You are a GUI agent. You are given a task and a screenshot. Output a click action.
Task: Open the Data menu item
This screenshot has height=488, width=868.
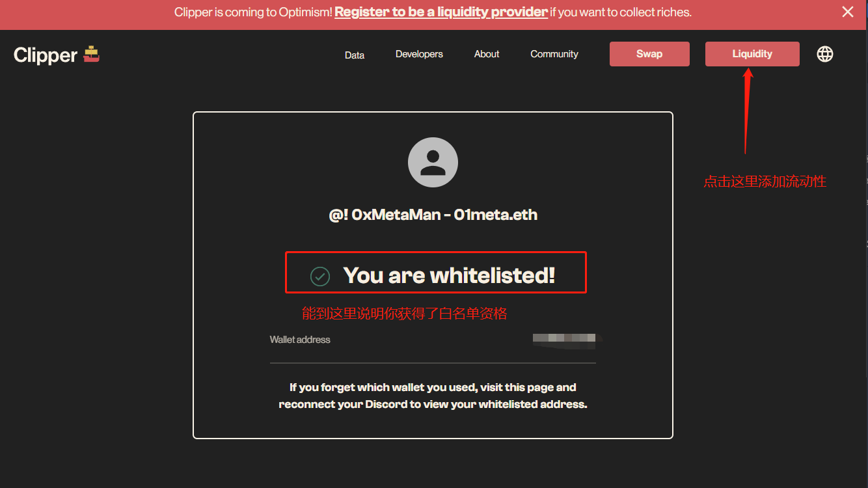point(355,55)
